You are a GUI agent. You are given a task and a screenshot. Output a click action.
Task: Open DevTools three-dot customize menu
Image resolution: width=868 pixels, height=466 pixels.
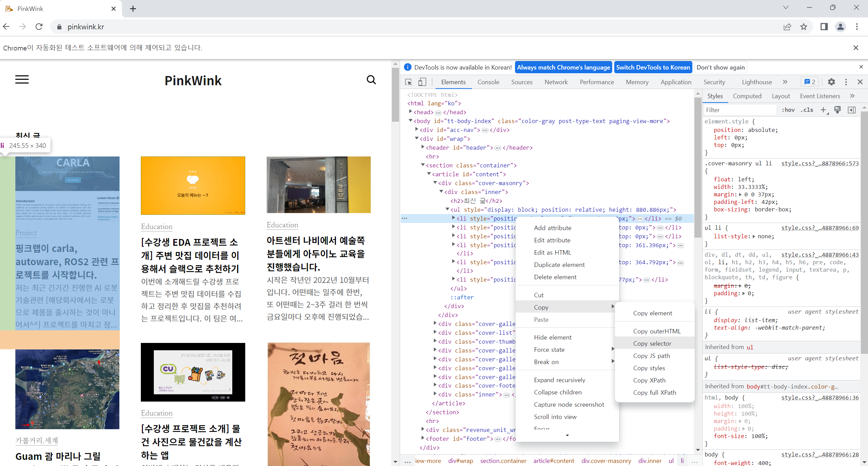[x=846, y=82]
